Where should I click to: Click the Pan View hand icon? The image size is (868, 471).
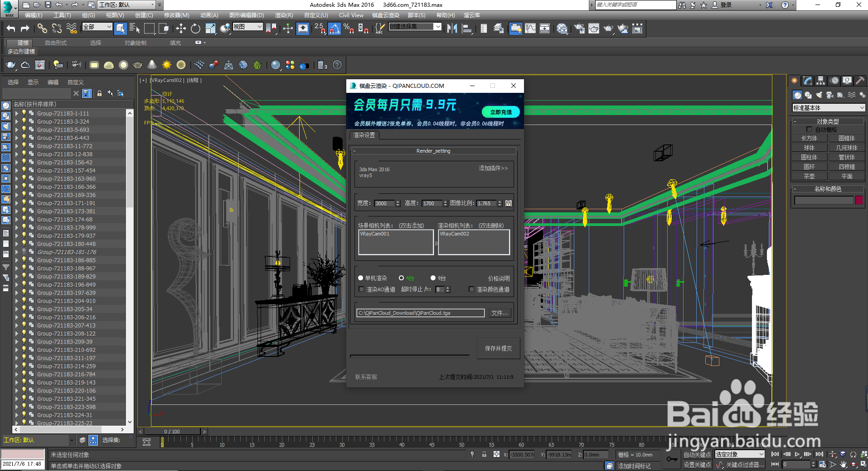pos(844,464)
